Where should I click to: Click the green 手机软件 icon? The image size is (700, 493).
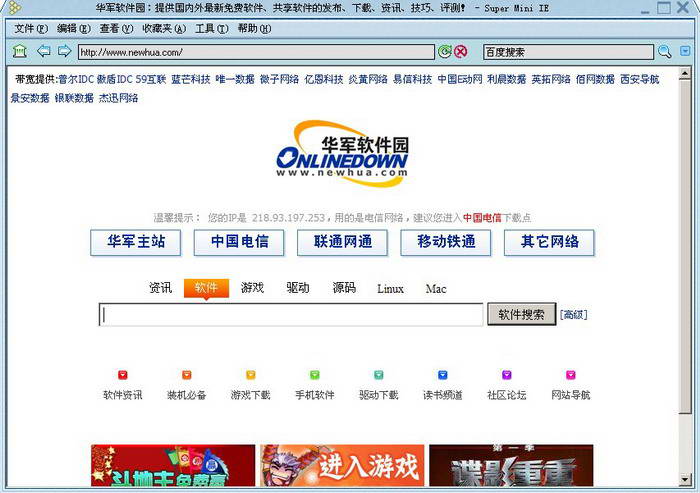coord(314,375)
